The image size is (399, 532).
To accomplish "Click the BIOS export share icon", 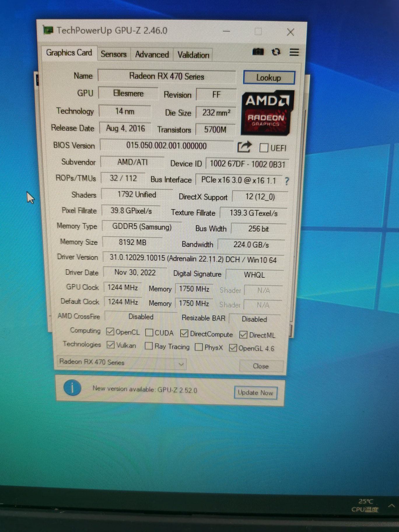I will tap(244, 147).
